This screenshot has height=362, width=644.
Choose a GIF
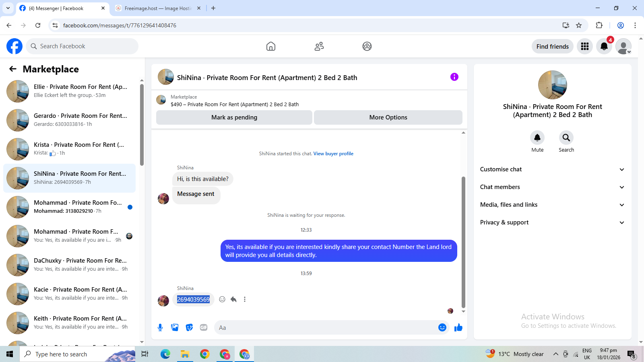tap(204, 327)
